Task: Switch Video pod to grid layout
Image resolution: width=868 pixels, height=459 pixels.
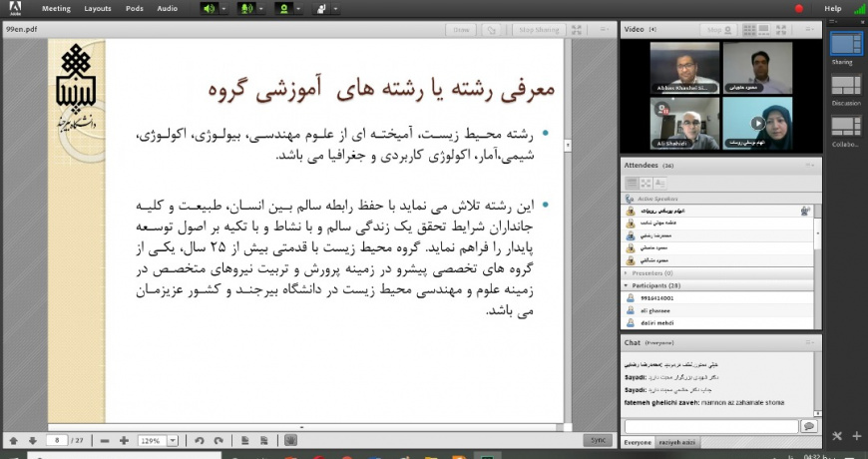Action: click(x=749, y=30)
